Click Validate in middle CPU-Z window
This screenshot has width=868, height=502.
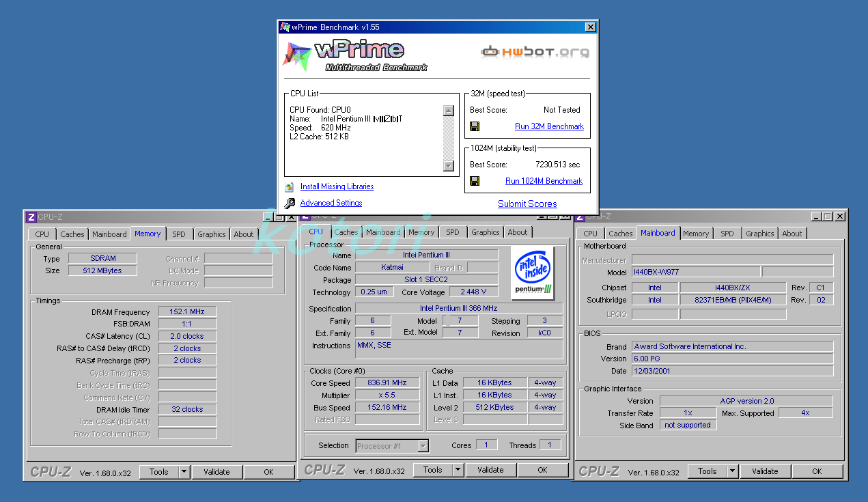pos(490,469)
